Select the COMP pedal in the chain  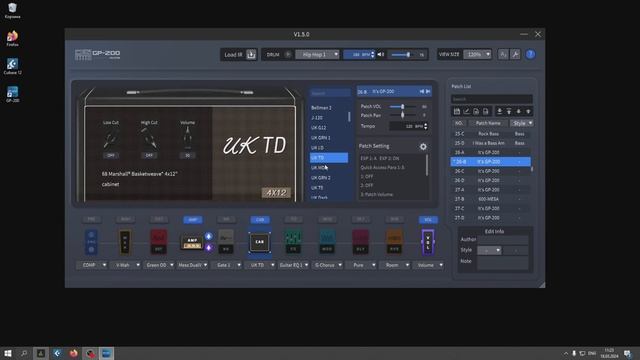click(x=91, y=242)
